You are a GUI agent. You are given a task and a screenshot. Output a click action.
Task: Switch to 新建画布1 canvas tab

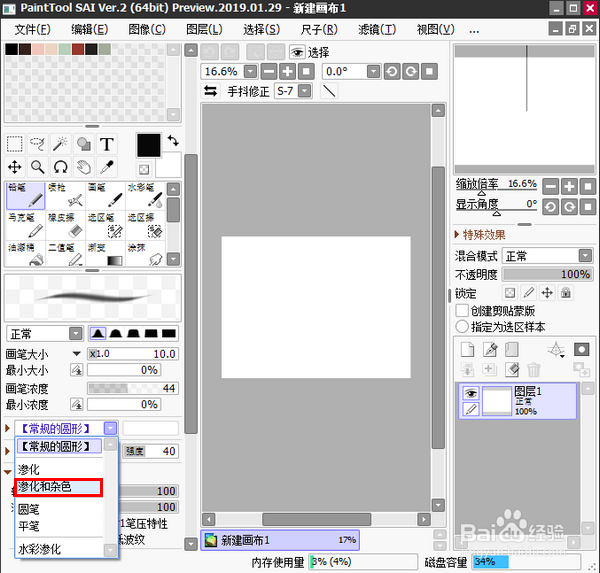click(x=280, y=540)
